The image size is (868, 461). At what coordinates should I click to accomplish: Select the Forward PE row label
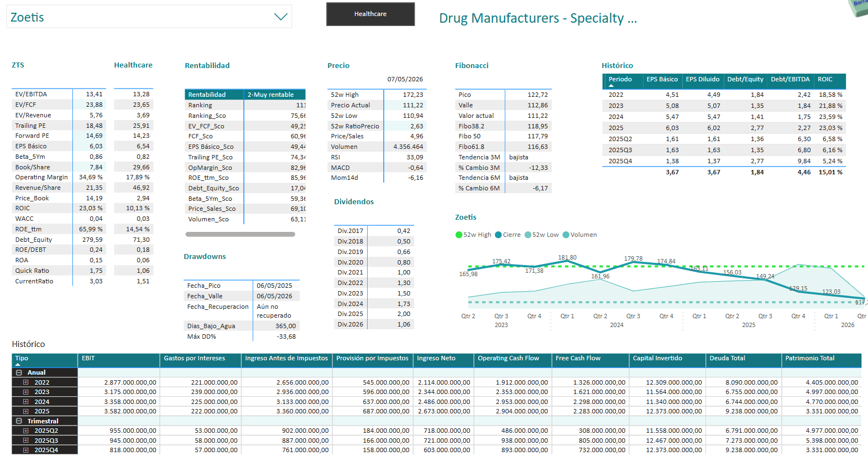(x=32, y=136)
